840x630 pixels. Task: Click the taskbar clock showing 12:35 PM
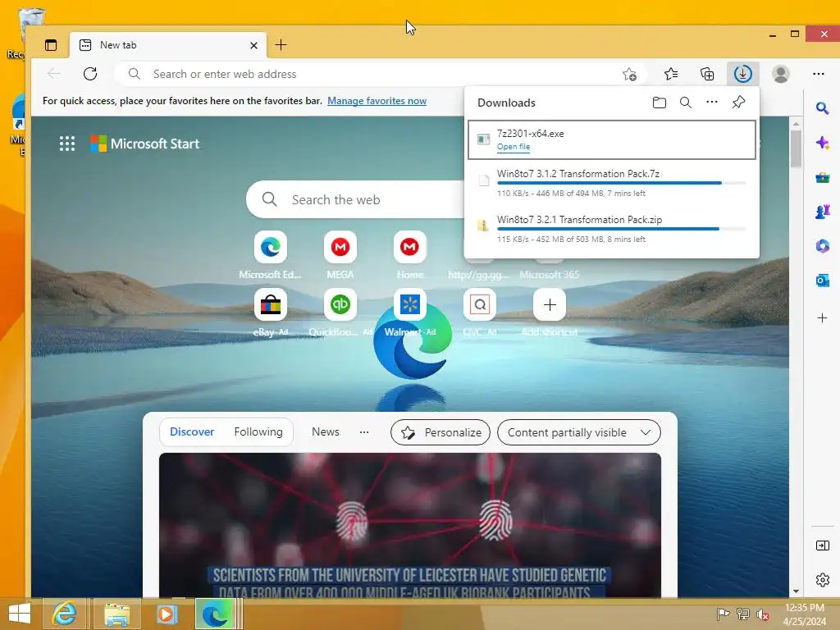pos(805,614)
